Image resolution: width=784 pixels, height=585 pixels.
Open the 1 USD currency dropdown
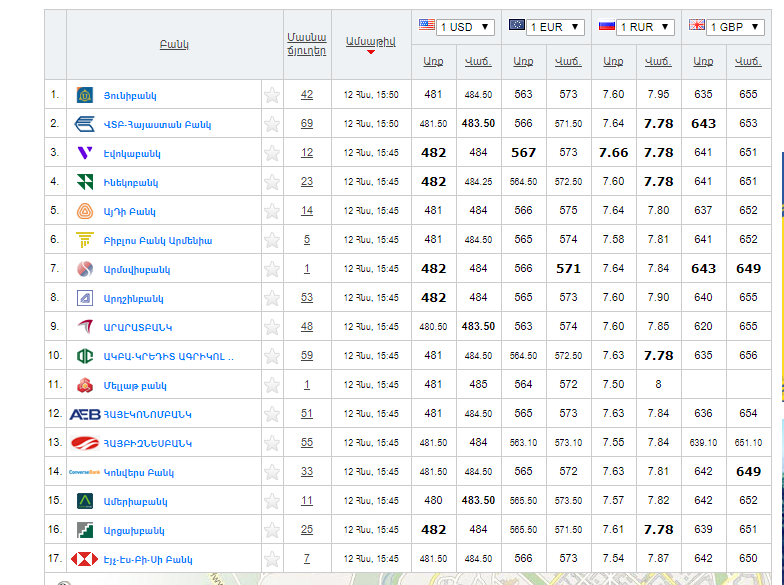point(465,27)
